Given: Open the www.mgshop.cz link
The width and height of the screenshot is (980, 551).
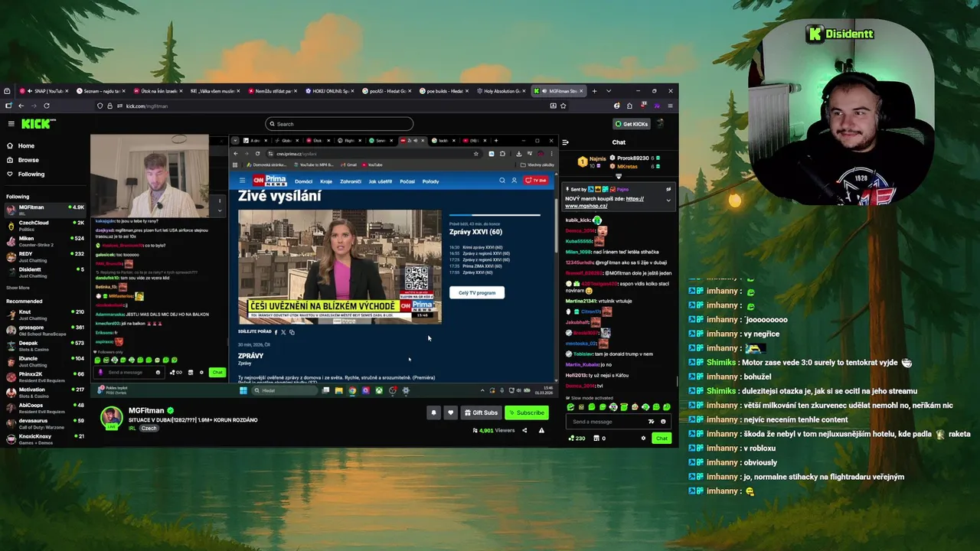Looking at the screenshot, I should pos(586,206).
